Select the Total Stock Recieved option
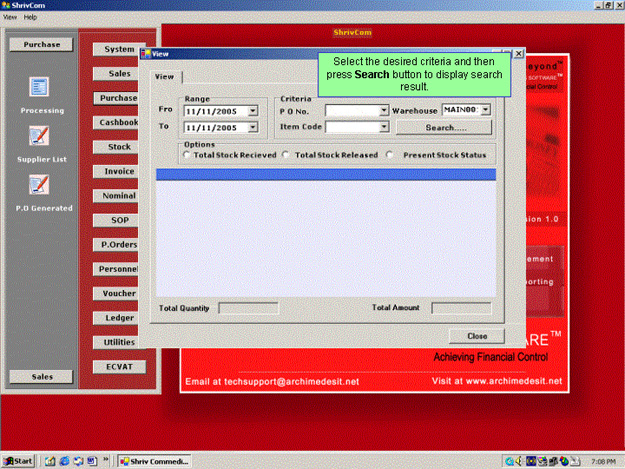 click(x=187, y=156)
